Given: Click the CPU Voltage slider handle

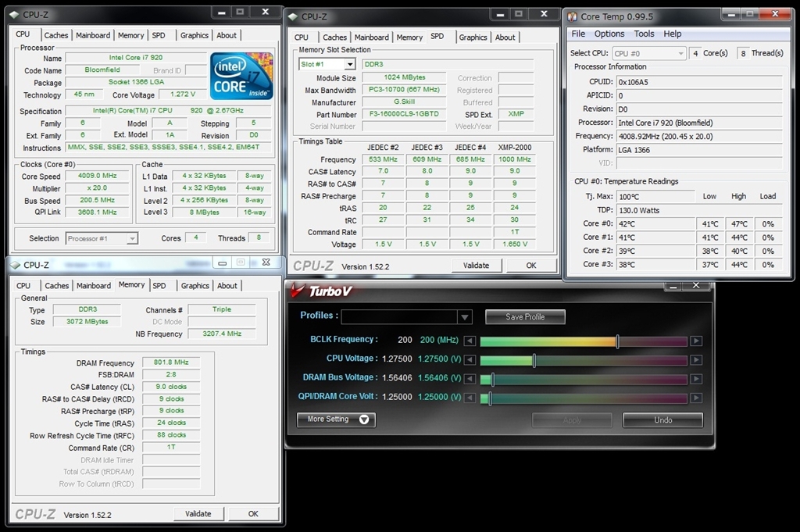Looking at the screenshot, I should pyautogui.click(x=534, y=360).
